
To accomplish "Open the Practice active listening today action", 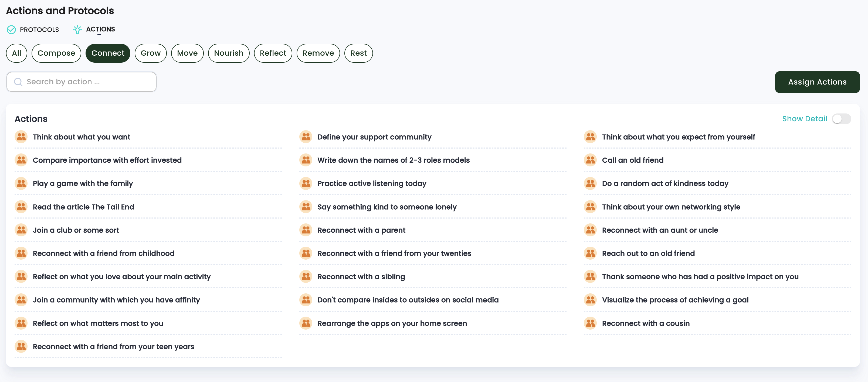I will [372, 183].
